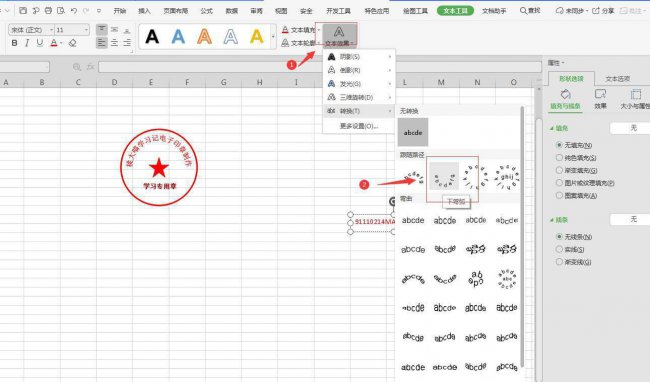650x382 pixels.
Task: Open 效果 section in properties panel
Action: click(x=600, y=99)
